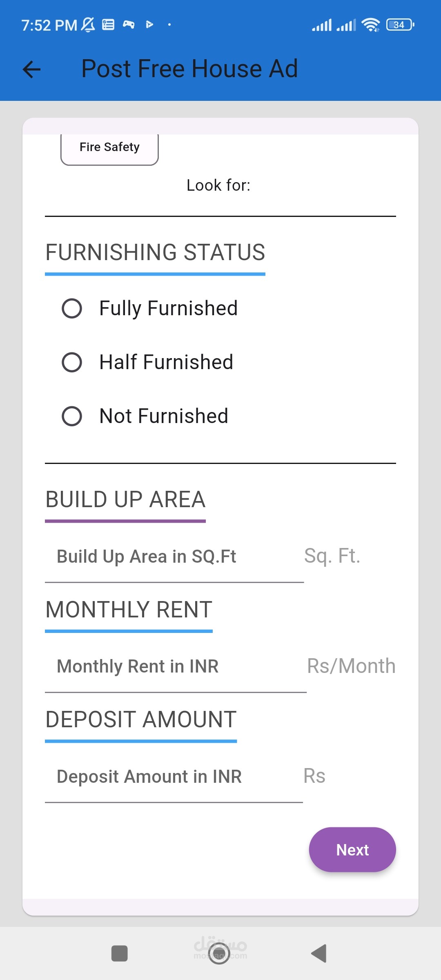Tap the Look for: label
The height and width of the screenshot is (980, 441).
point(218,185)
